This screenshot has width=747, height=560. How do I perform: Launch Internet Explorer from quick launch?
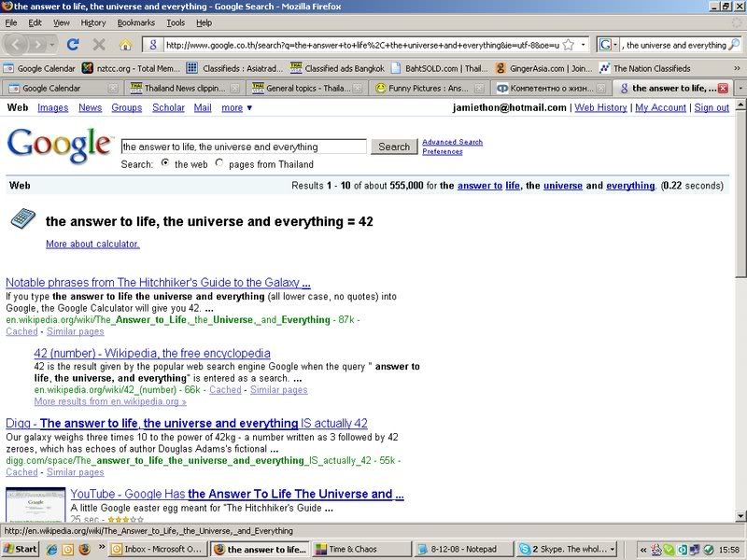point(51,549)
